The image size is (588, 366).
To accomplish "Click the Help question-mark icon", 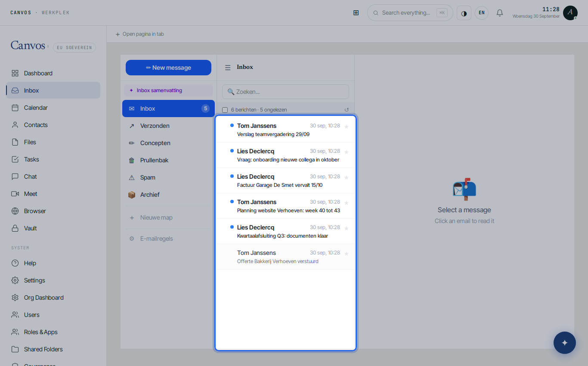I will point(15,263).
